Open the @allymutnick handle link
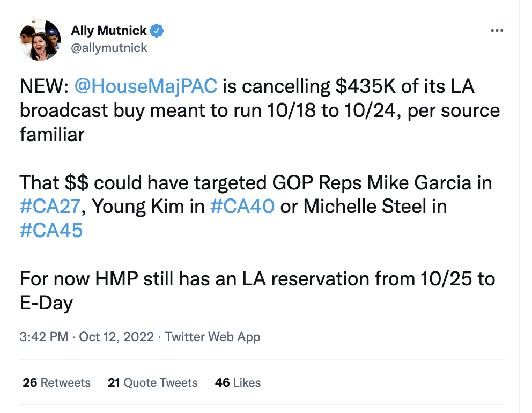Screen dimensions: 532x413 (109, 48)
